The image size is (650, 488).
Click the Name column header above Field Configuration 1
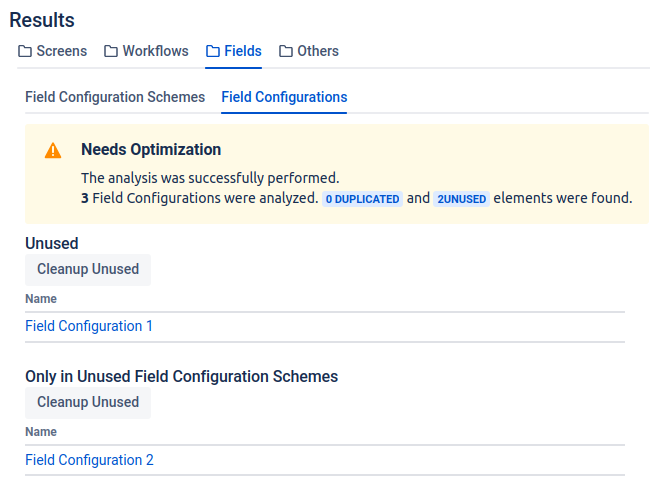41,299
